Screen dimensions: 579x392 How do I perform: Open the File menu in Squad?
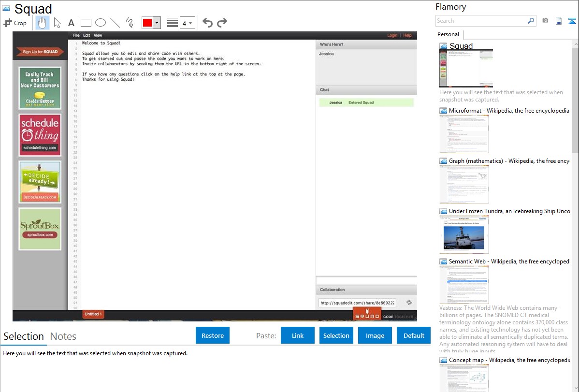(x=76, y=35)
